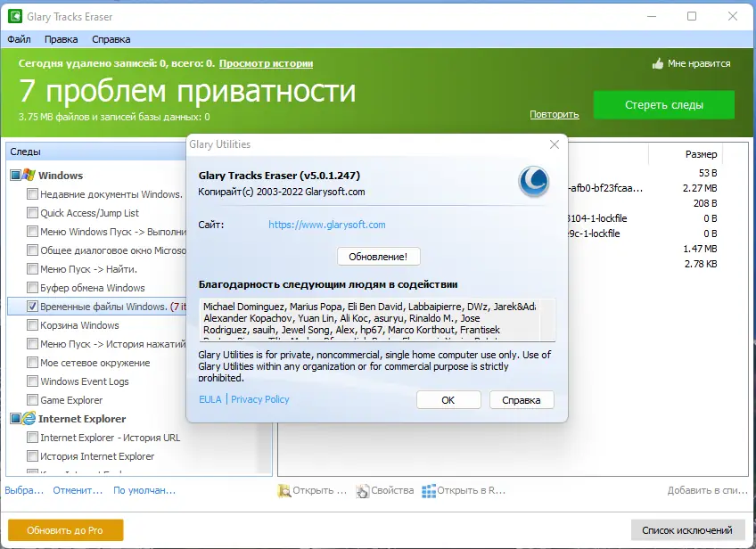Click the Повторить link
756x549 pixels.
pos(555,114)
